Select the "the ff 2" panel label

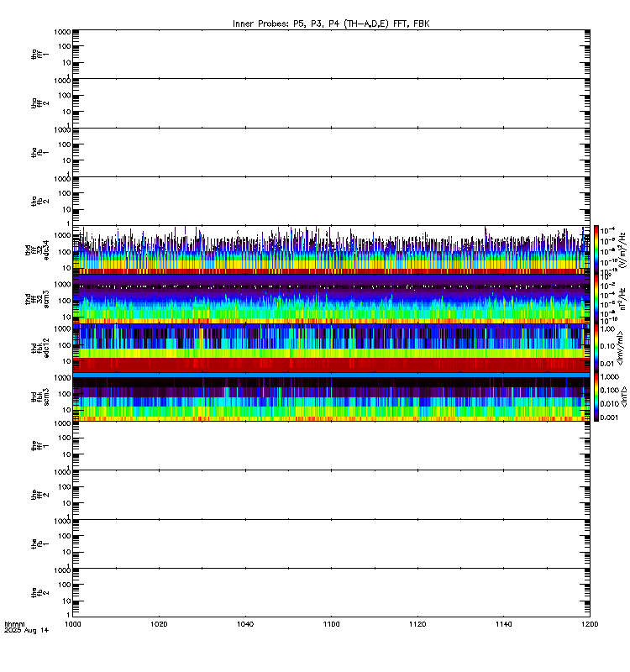coord(39,495)
